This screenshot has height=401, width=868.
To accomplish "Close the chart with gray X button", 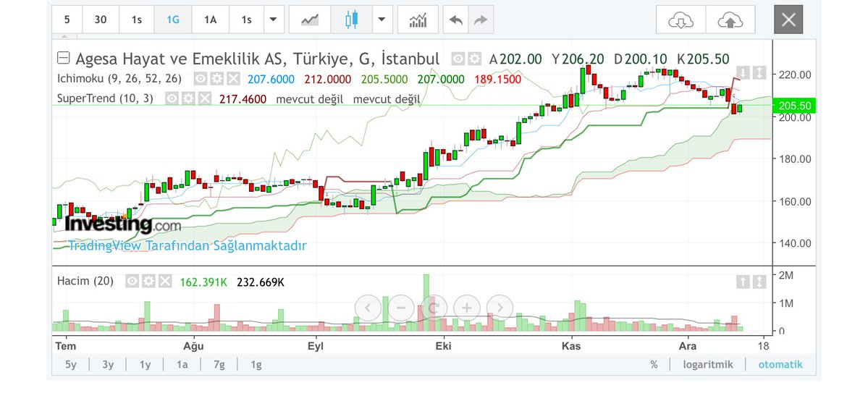I will (x=788, y=20).
